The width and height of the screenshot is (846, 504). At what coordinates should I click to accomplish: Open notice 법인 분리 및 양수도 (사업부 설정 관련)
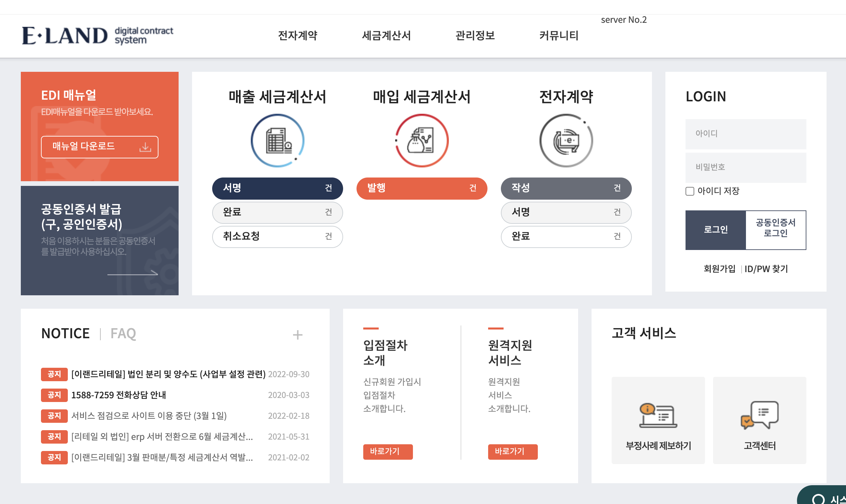click(169, 374)
